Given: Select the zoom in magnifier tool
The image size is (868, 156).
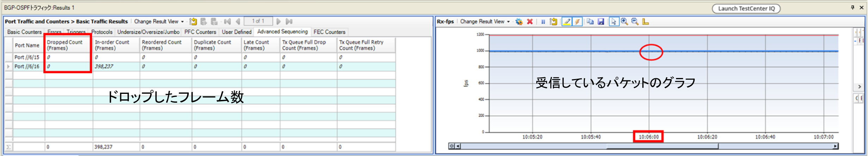Looking at the screenshot, I should pyautogui.click(x=624, y=22).
